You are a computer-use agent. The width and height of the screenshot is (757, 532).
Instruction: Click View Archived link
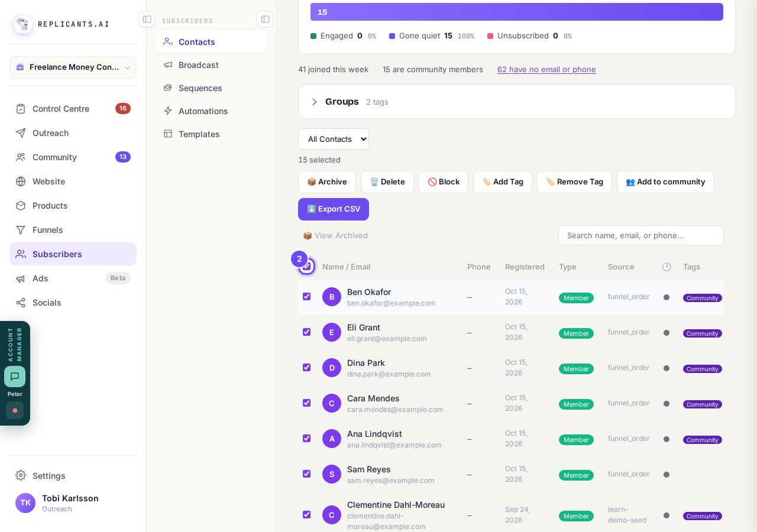(335, 235)
